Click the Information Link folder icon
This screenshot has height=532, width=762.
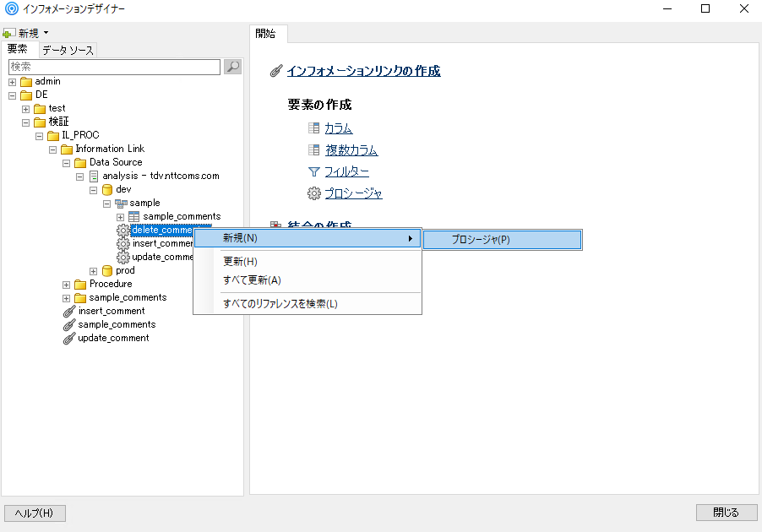(67, 149)
